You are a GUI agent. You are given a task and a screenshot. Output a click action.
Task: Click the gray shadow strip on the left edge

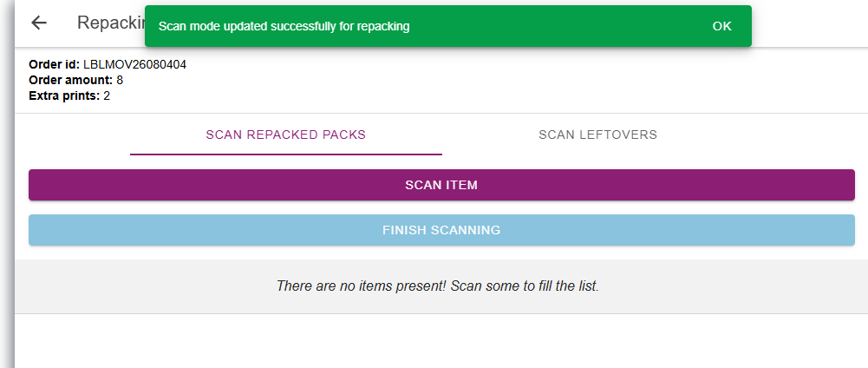tap(7, 184)
